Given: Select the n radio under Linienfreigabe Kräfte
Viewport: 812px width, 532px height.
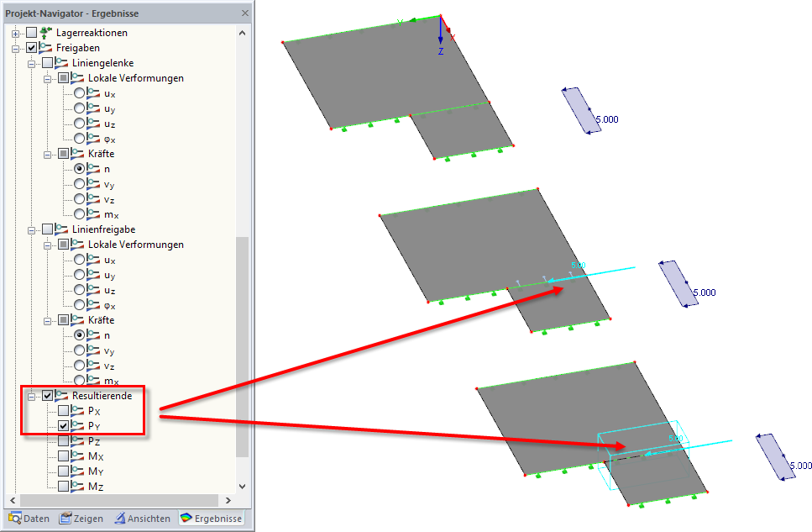Looking at the screenshot, I should click(x=79, y=335).
